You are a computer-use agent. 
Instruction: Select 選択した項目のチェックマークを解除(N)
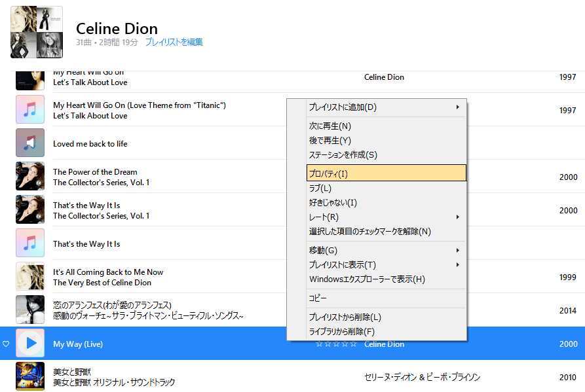pos(387,232)
